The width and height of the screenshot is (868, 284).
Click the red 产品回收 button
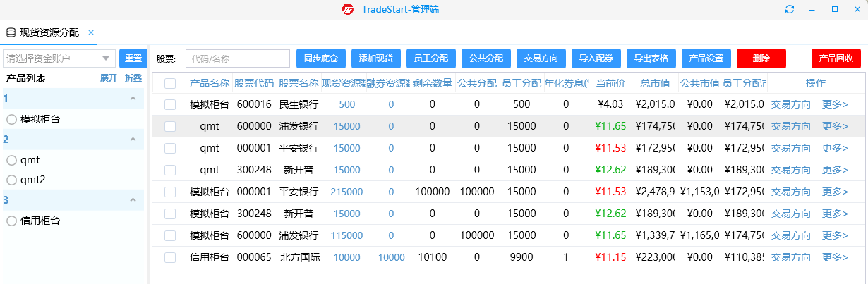836,58
